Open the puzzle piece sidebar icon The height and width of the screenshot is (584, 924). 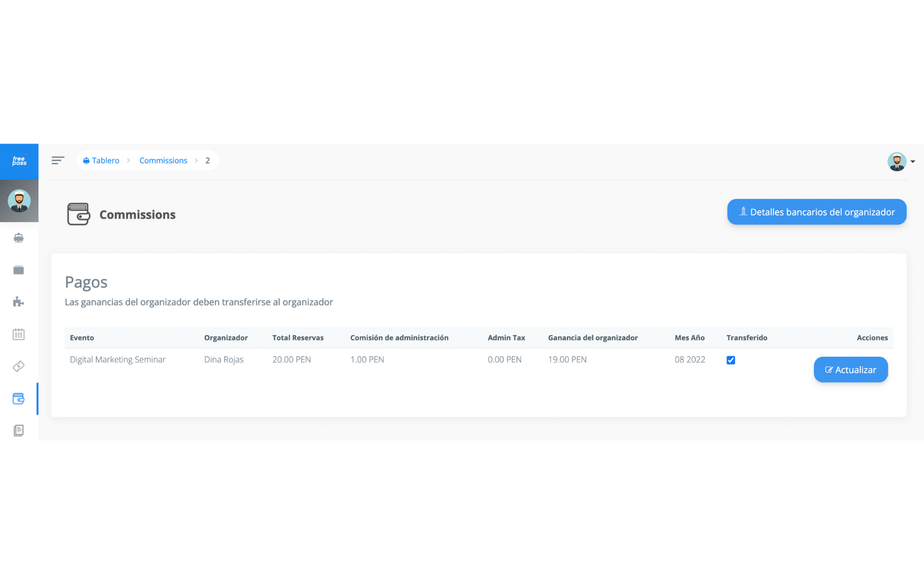click(18, 302)
